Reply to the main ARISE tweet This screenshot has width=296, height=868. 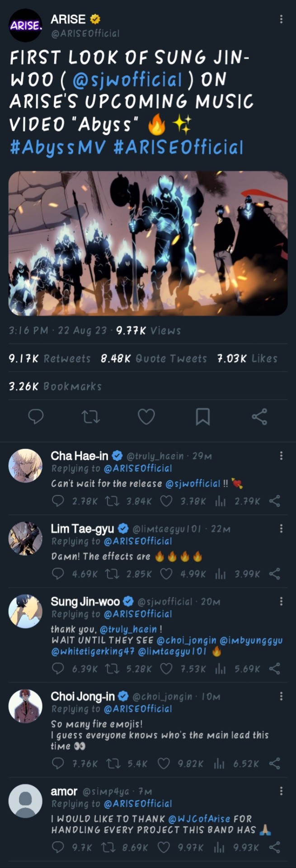click(36, 416)
